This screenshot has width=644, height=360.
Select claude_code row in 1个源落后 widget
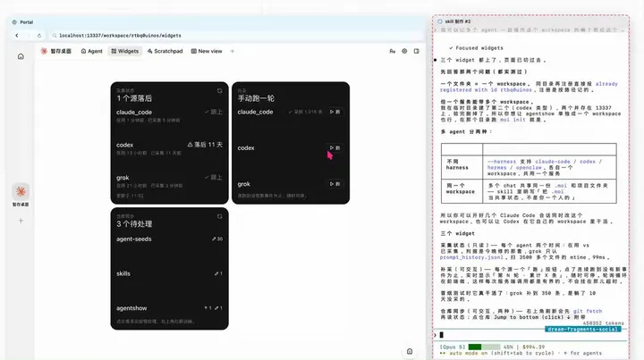pos(169,115)
